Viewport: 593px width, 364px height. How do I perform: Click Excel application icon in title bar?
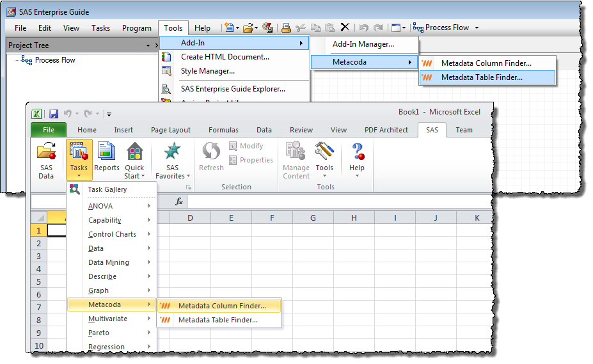[36, 113]
